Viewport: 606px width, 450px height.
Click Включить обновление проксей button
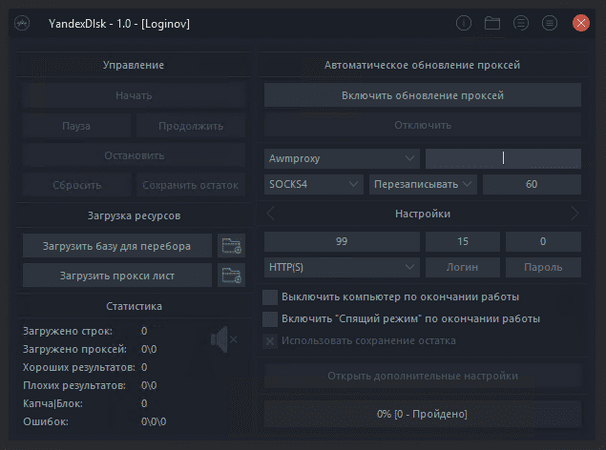tap(422, 95)
